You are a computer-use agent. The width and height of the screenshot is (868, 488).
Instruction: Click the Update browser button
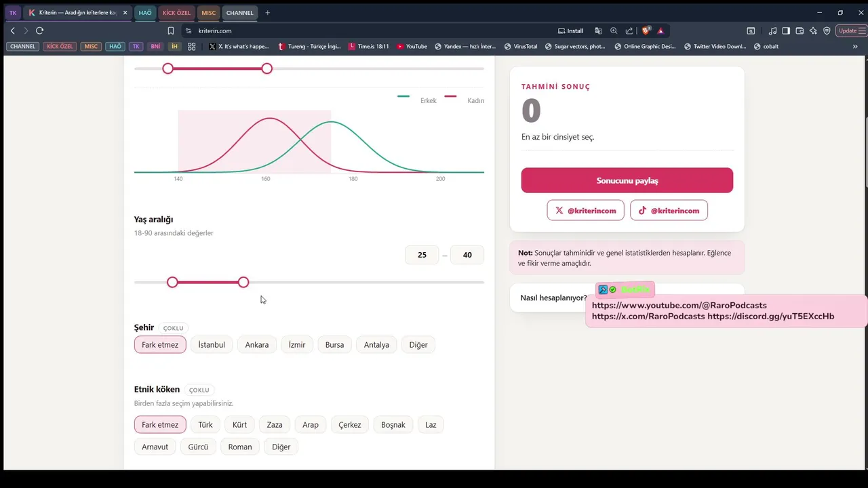coord(852,30)
